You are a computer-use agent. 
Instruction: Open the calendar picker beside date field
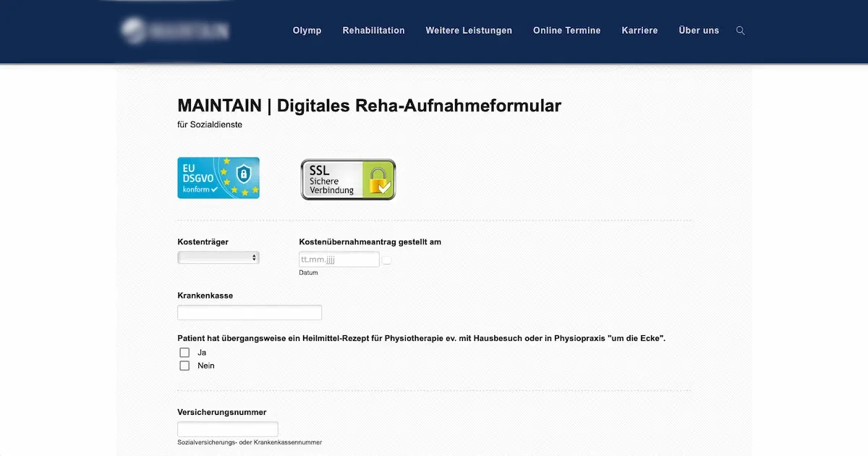387,260
